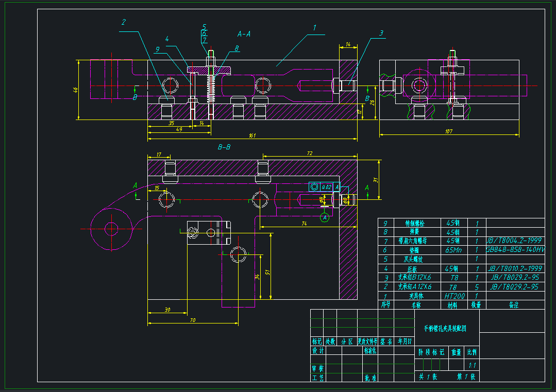Select "支承钉A12X6" part name
Image resolution: width=556 pixels, height=392 pixels.
(x=414, y=286)
